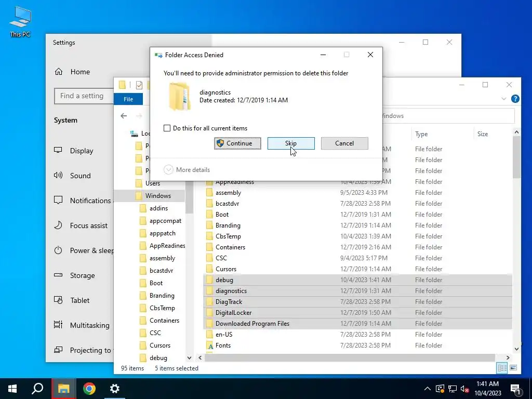532x399 pixels.
Task: Open Home in Settings window
Action: 72,72
